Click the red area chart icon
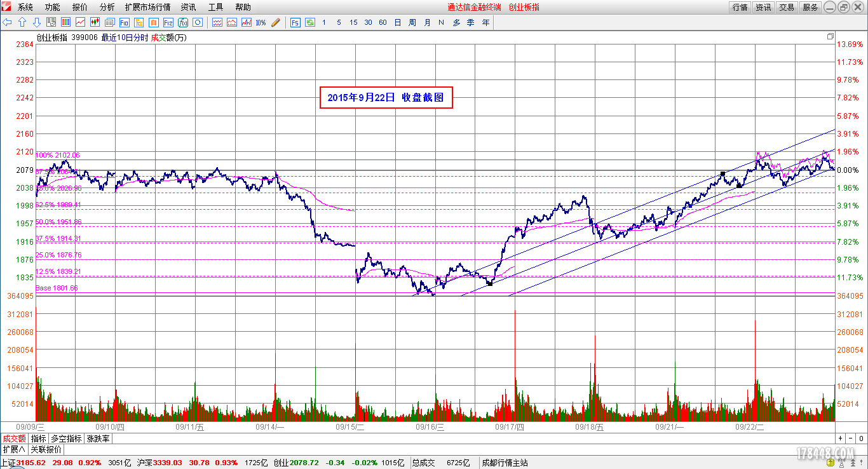868x469 pixels. [x=231, y=22]
